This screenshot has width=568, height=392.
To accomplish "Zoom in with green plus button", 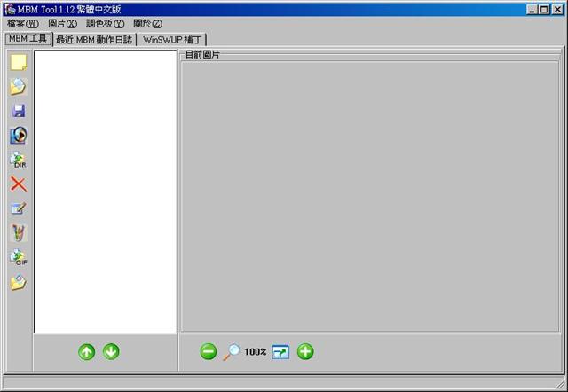I will click(305, 351).
